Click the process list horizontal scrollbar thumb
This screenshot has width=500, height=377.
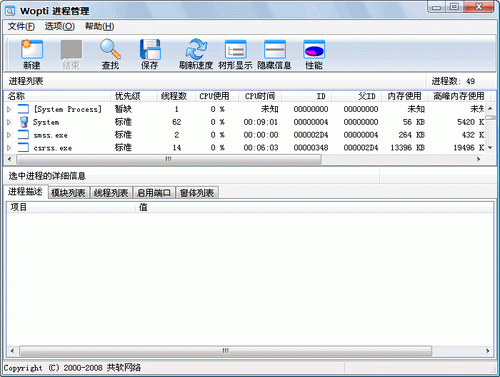[169, 159]
